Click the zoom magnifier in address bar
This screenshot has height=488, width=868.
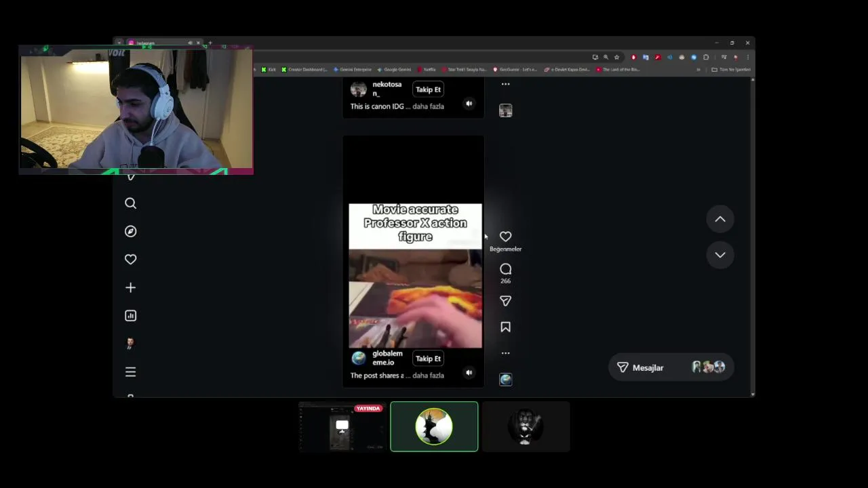[x=606, y=57]
